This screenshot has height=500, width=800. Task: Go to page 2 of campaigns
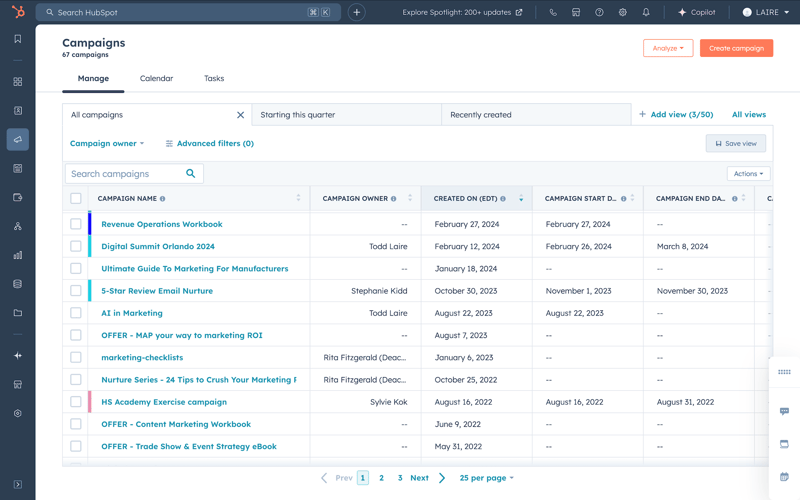(381, 478)
